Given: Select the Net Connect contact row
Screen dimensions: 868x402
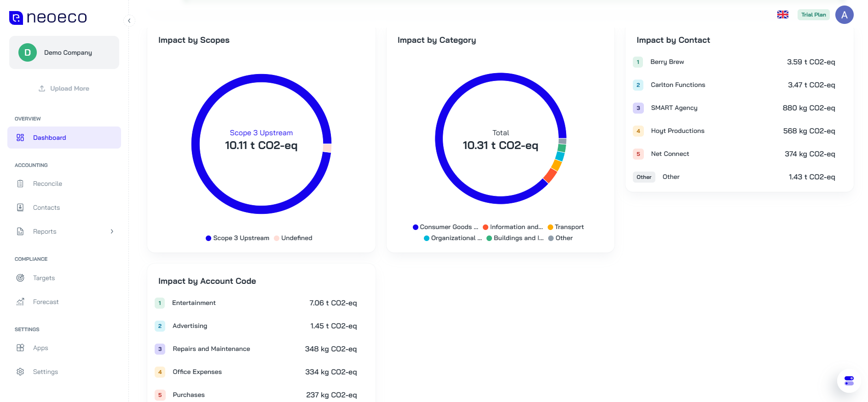Looking at the screenshot, I should pyautogui.click(x=739, y=154).
